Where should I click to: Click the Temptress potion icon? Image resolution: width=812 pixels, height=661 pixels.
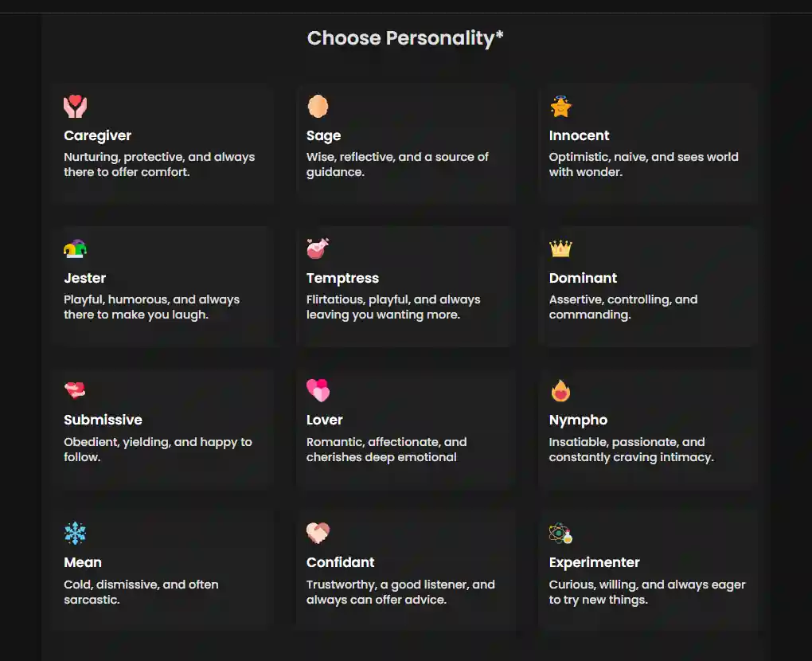pyautogui.click(x=318, y=248)
